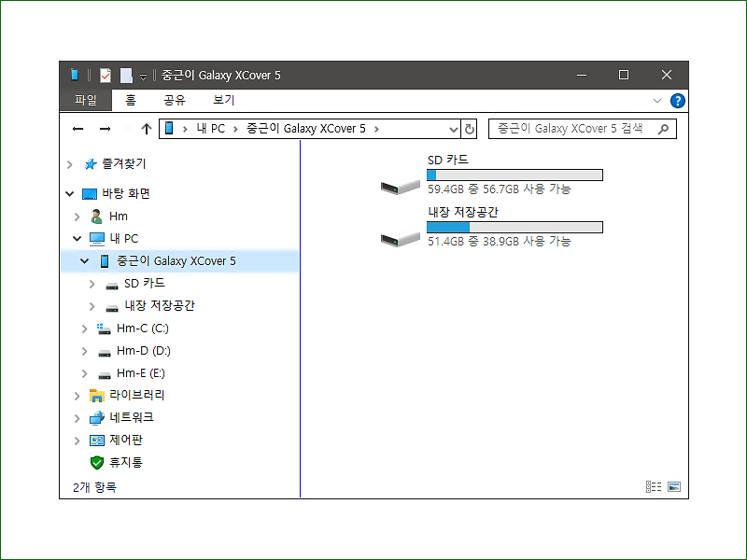The height and width of the screenshot is (560, 747).
Task: Click the phone icon in the title bar
Action: click(x=75, y=75)
